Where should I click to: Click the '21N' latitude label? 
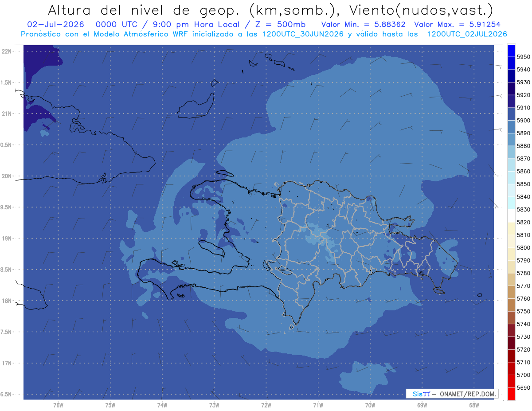click(x=7, y=114)
